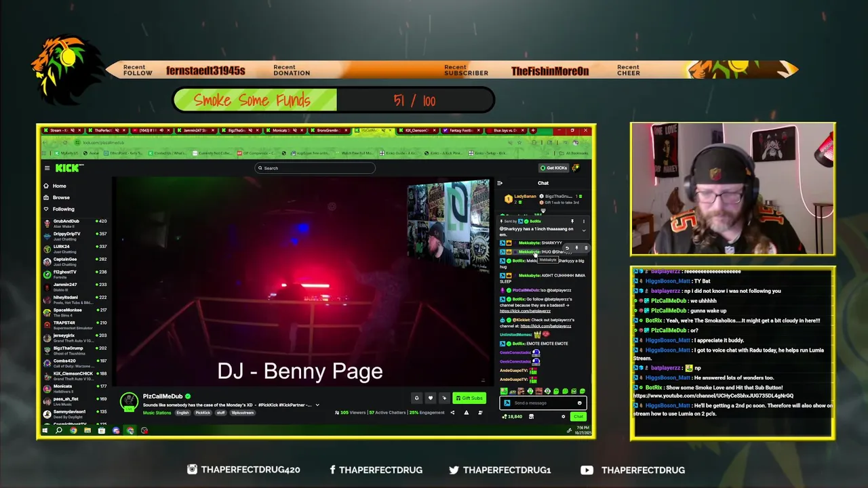Open f12ghostTV channel
Screen dimensions: 868x488
click(75, 274)
